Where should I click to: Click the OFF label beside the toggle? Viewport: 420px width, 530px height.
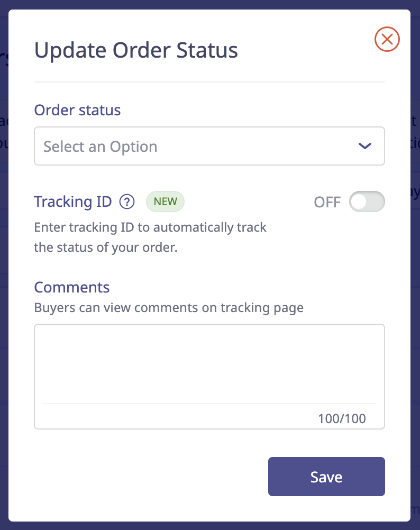[327, 202]
